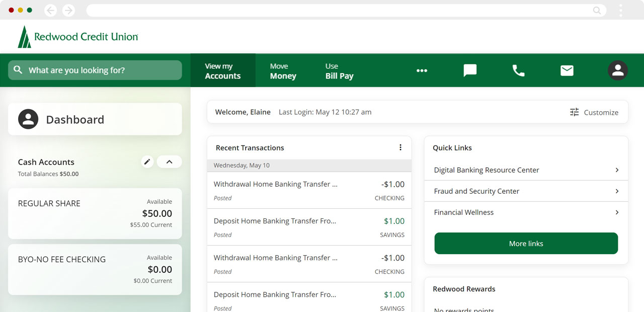Open the Dashboard card
Image resolution: width=644 pixels, height=312 pixels.
[x=95, y=119]
